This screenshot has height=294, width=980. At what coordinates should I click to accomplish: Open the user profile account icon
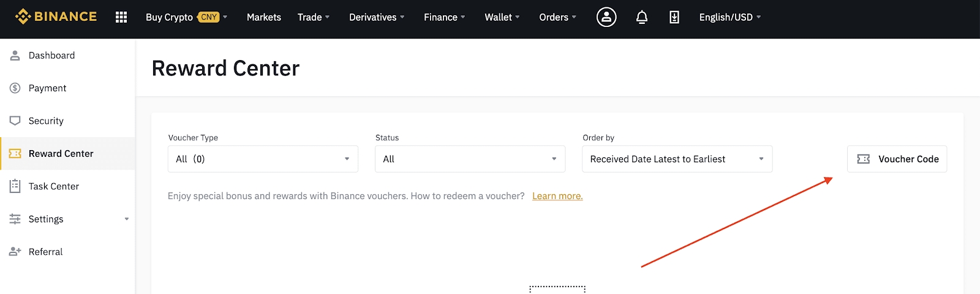[x=606, y=17]
